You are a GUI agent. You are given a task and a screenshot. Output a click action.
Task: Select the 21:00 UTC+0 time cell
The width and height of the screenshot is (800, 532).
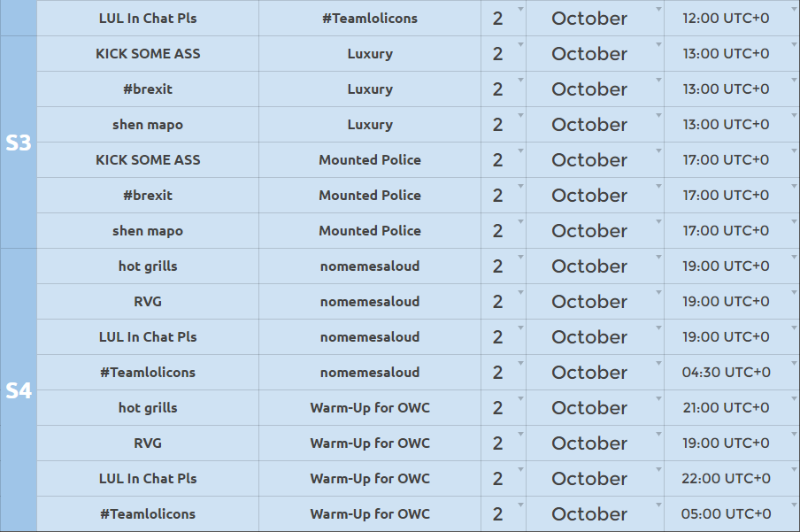coord(732,408)
